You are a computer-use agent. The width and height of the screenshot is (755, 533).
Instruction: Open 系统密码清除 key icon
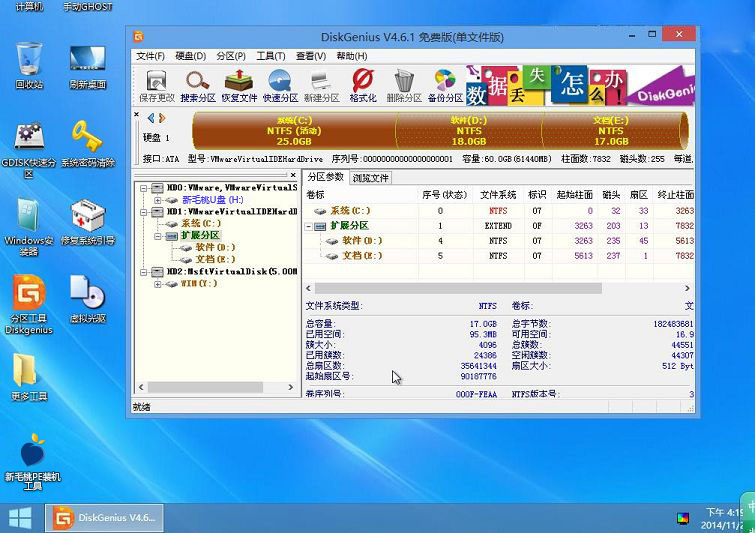[88, 144]
